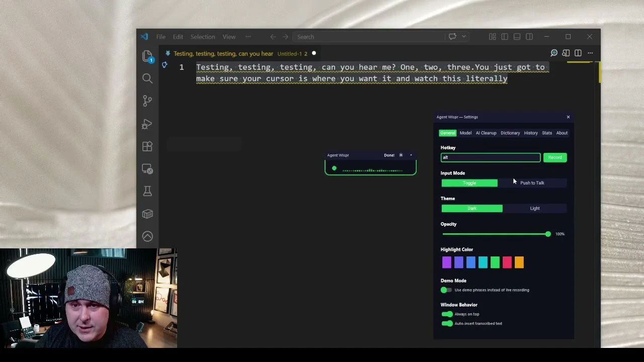Enable the Demo Mode switch
Viewport: 644px width, 362px height.
(446, 290)
